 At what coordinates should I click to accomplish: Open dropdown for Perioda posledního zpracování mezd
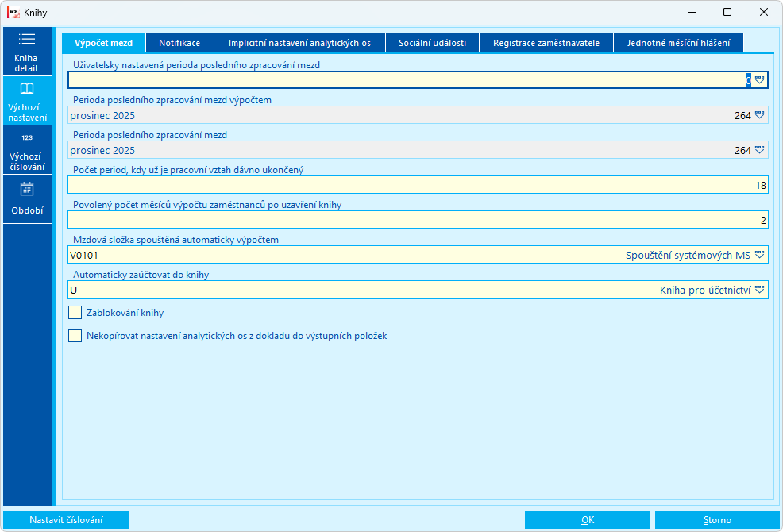coord(759,150)
